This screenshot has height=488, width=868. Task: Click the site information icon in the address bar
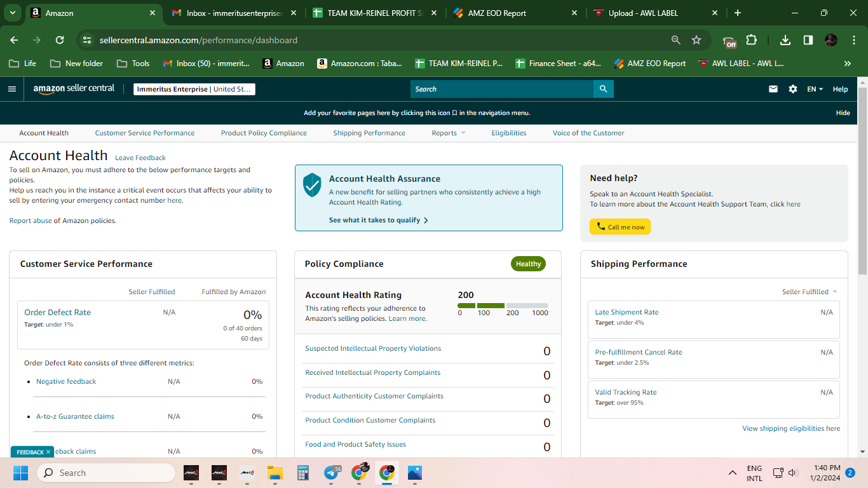coord(87,40)
